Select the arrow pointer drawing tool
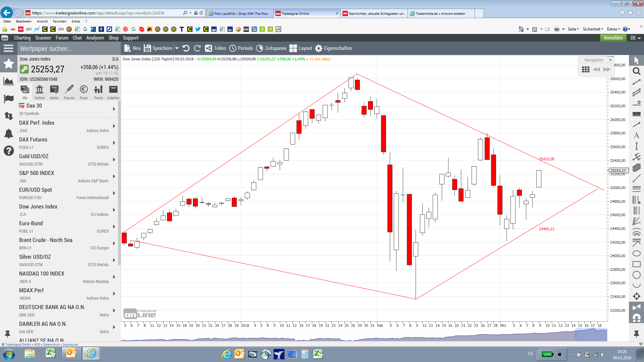This screenshot has height=362, width=644. pyautogui.click(x=636, y=60)
